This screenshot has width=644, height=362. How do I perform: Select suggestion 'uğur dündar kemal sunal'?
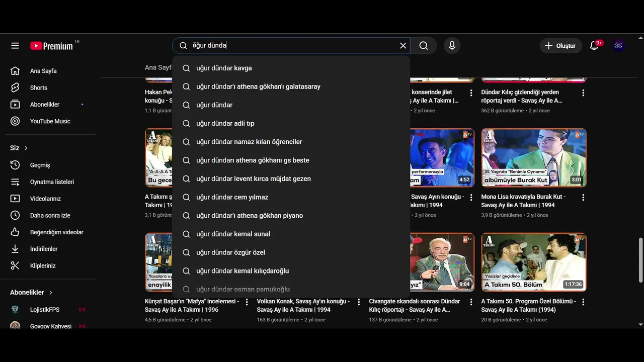click(291, 234)
